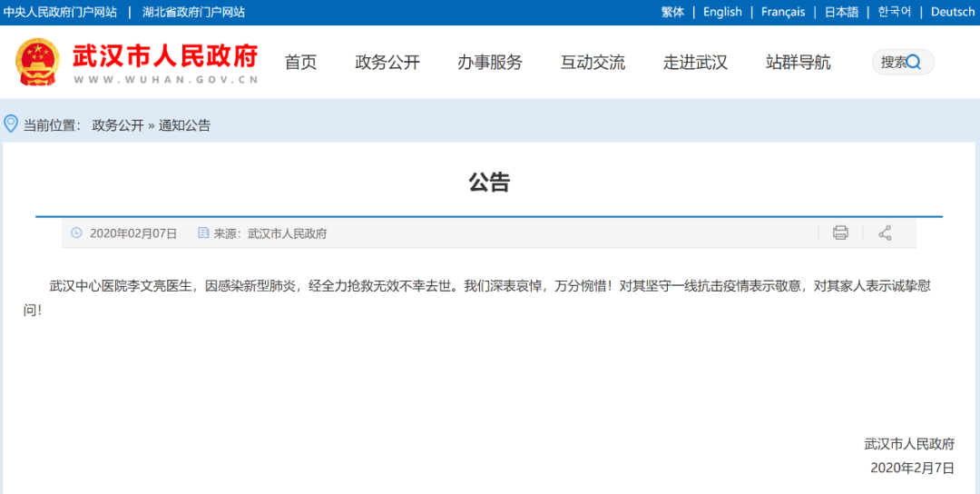Screen dimensions: 980x494
Task: Click the WWW.WUHAN.GOV.CN text
Action: click(166, 80)
